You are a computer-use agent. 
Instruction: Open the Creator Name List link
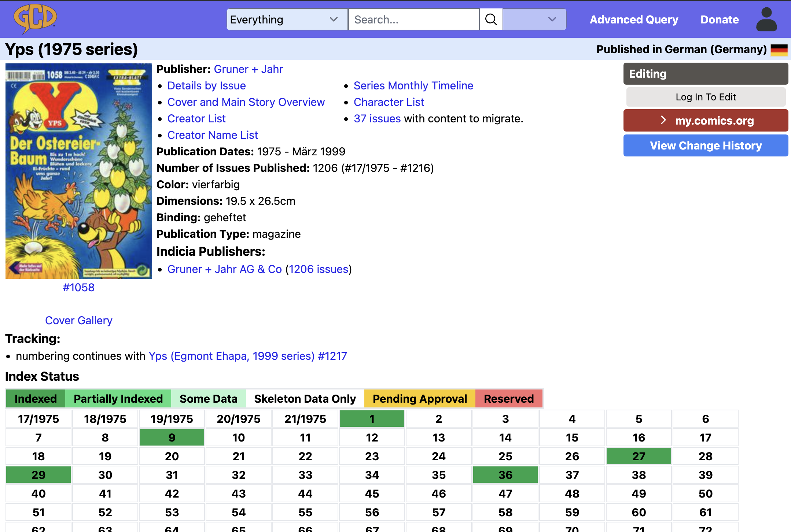coord(213,135)
